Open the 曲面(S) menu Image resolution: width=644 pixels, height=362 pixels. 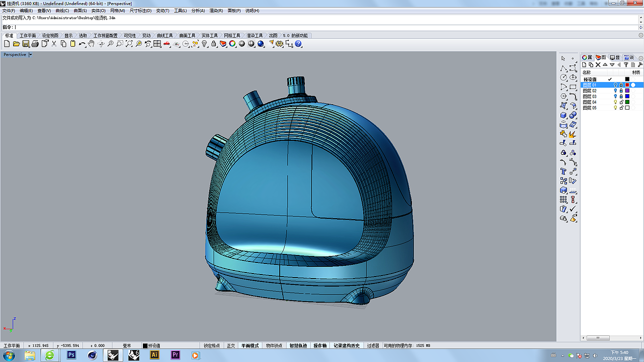(80, 11)
